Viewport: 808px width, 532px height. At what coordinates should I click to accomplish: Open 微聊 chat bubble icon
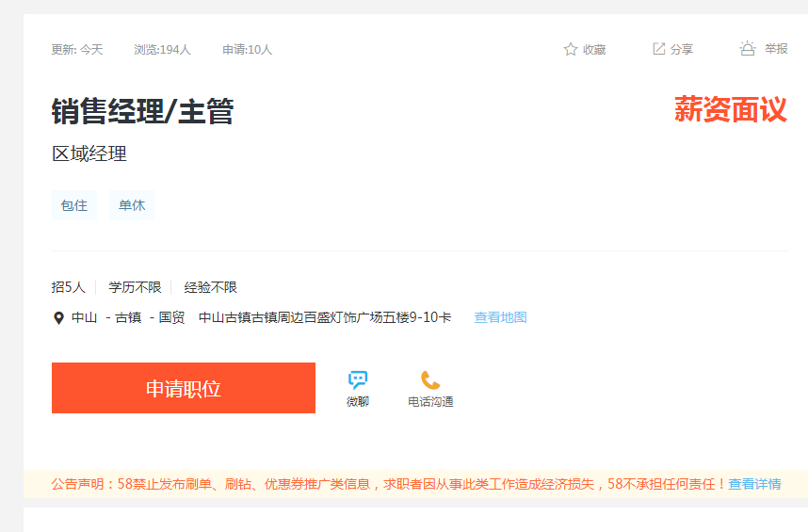click(x=358, y=380)
